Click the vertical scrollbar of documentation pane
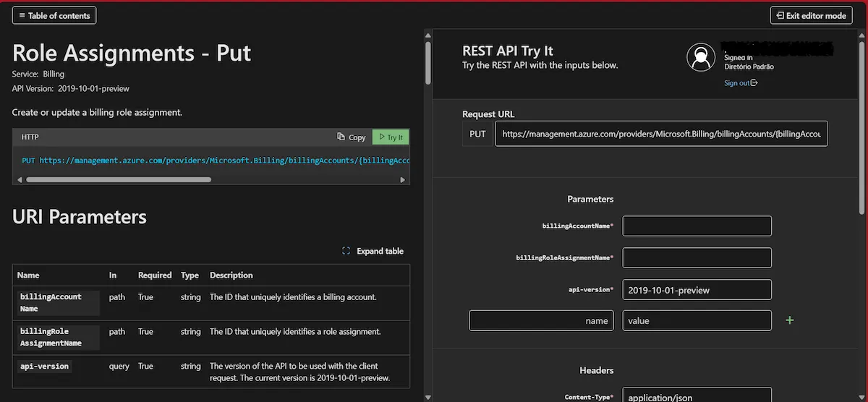The height and width of the screenshot is (402, 868). click(x=427, y=63)
